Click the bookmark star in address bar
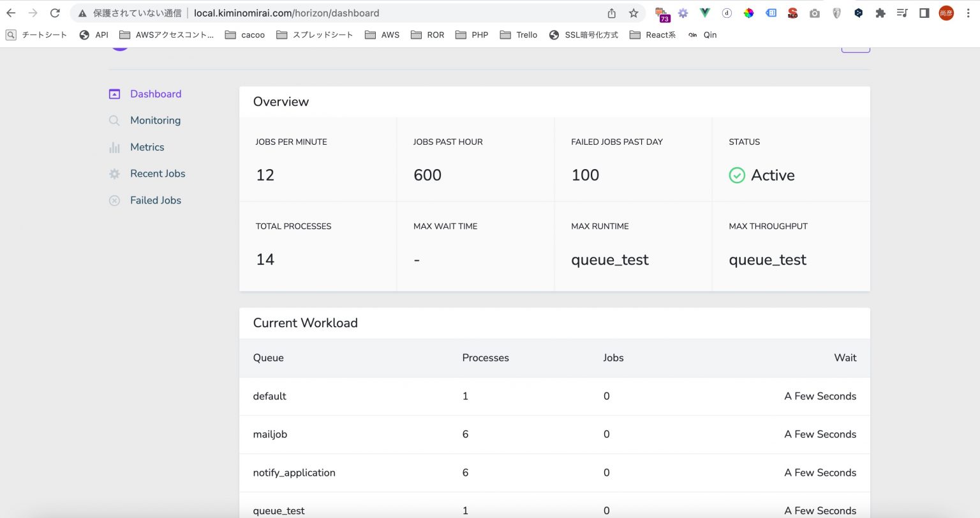 [634, 13]
